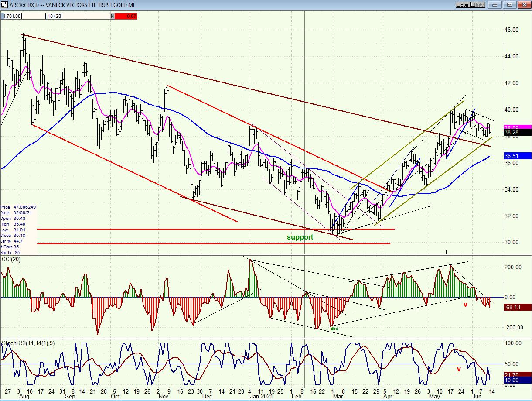Click the Jan 2021 label on time axis
The height and width of the screenshot is (401, 532).
(258, 397)
